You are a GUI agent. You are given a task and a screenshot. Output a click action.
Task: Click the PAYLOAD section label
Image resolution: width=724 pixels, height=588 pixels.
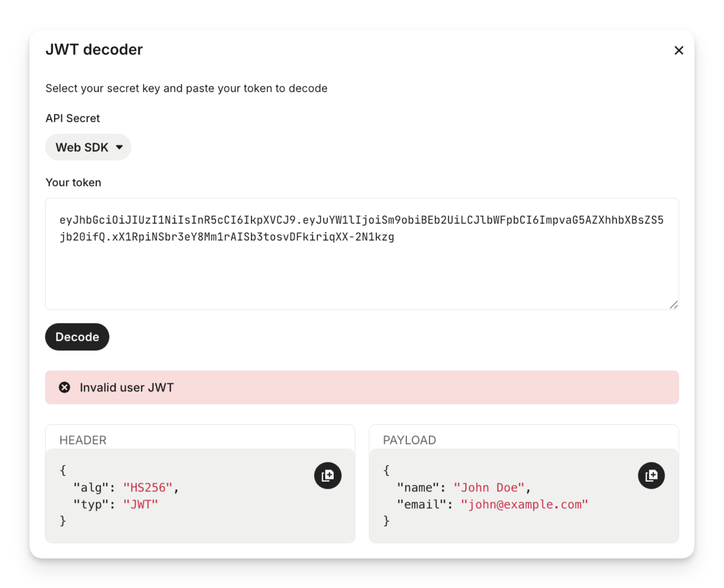(409, 440)
